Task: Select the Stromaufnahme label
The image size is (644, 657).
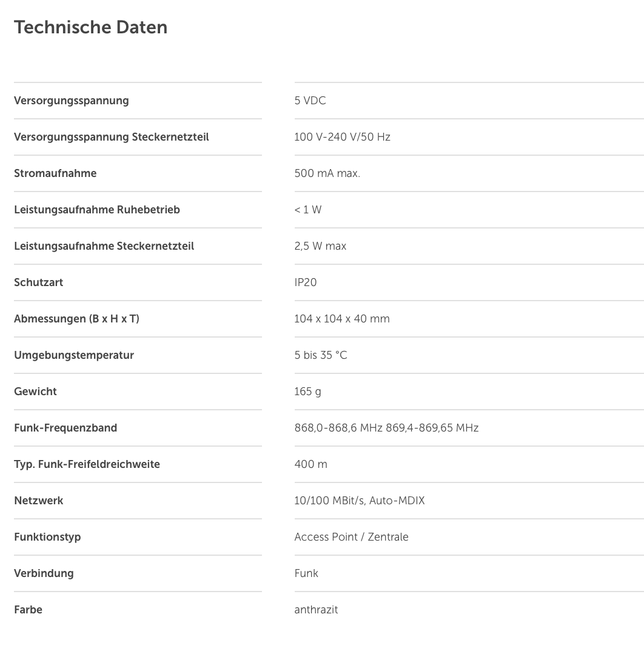Action: (x=55, y=173)
